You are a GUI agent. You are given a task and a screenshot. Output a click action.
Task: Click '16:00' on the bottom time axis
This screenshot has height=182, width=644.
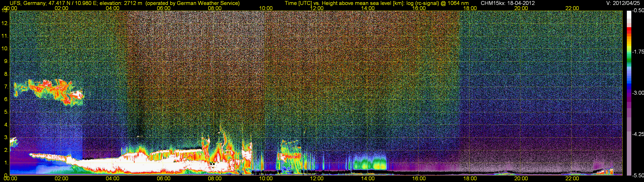(419, 179)
